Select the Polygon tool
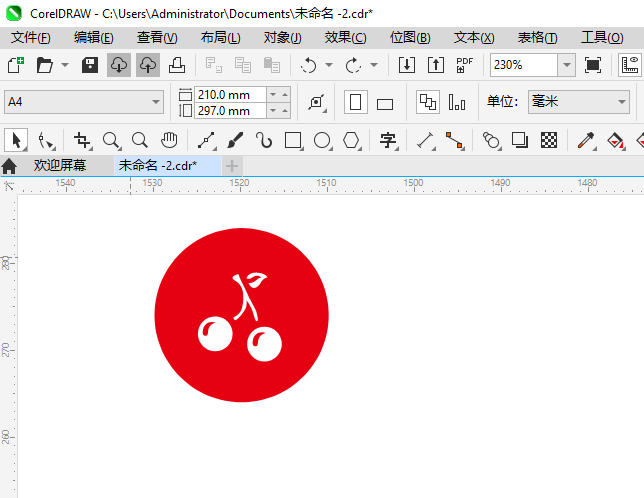 pyautogui.click(x=352, y=140)
